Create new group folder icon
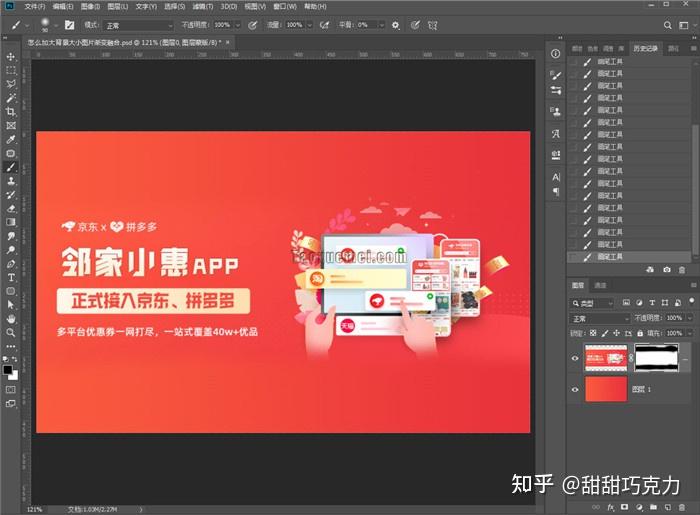The height and width of the screenshot is (515, 700). click(654, 507)
